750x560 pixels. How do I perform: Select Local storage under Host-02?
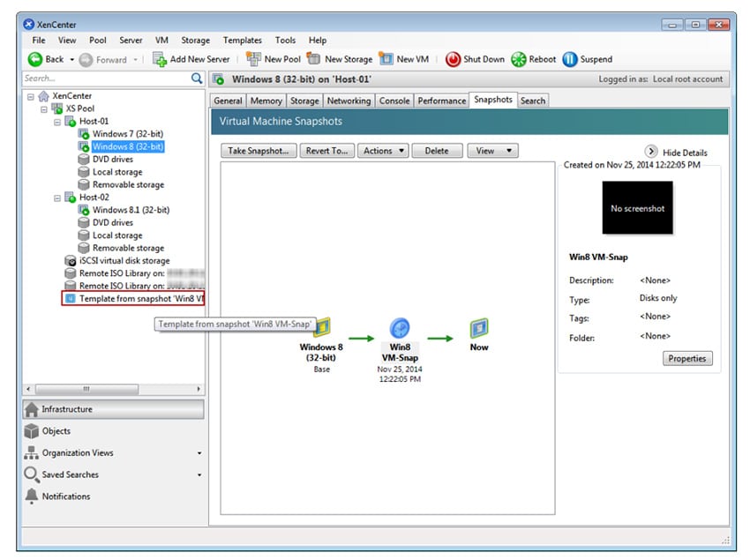pyautogui.click(x=117, y=235)
